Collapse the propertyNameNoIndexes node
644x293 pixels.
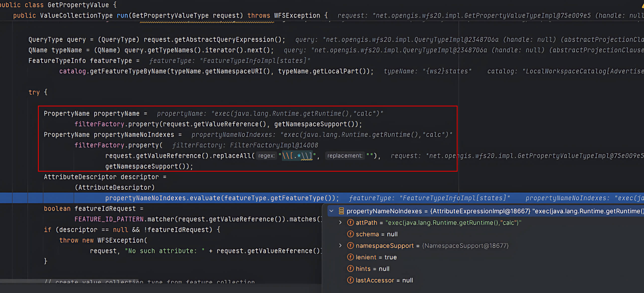click(x=332, y=211)
